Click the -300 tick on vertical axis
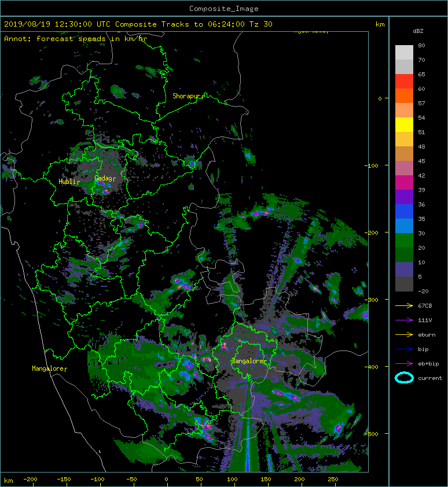Viewport: 448px width, 487px height. click(371, 300)
